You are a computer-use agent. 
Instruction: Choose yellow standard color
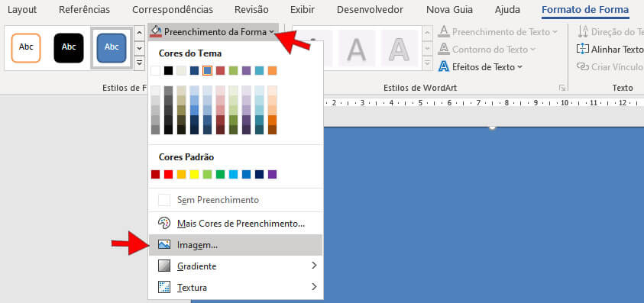point(194,174)
